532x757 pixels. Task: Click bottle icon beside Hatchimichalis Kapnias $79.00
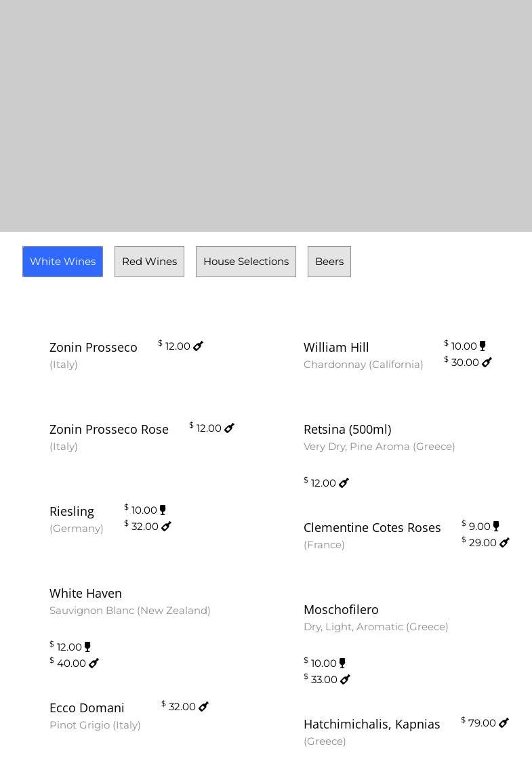point(504,723)
